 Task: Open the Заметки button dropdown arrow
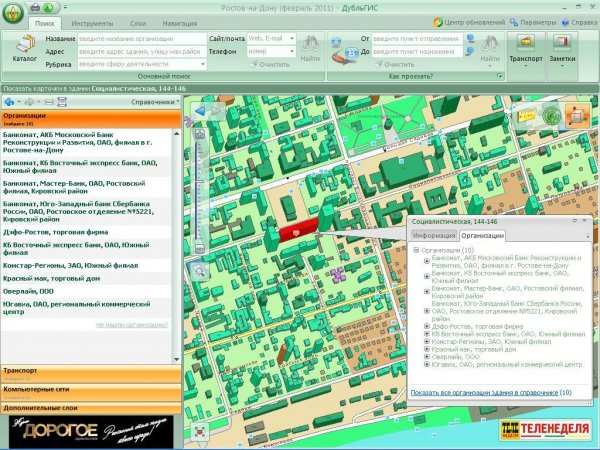[x=562, y=66]
